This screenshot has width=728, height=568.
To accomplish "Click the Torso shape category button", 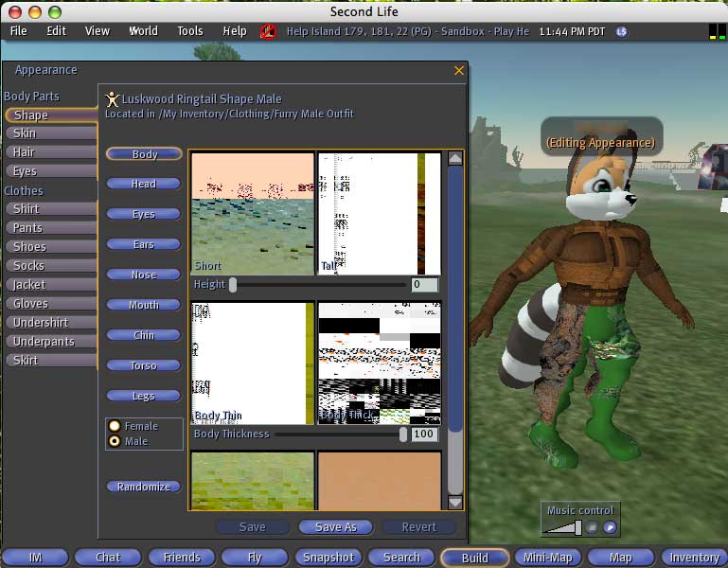I will (x=144, y=365).
